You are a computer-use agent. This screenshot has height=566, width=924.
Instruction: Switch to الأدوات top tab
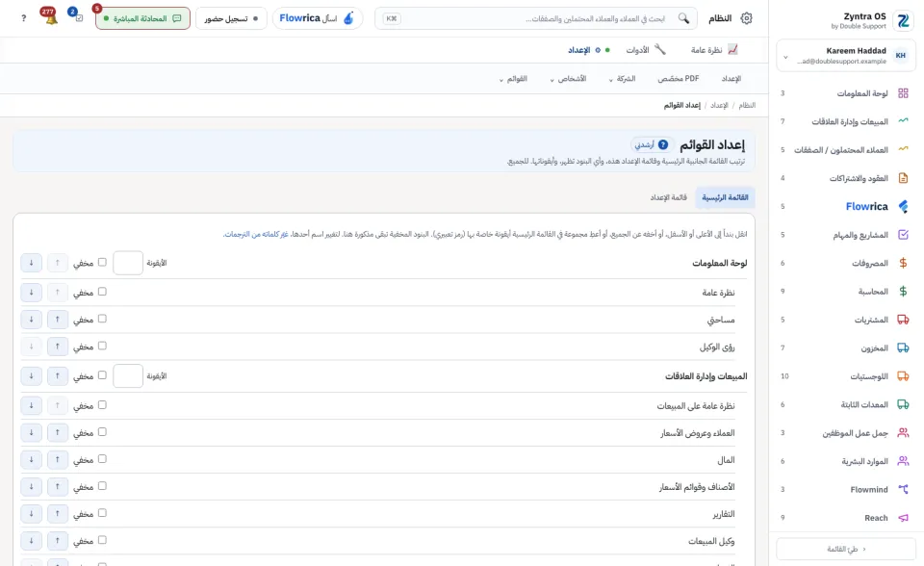[645, 50]
